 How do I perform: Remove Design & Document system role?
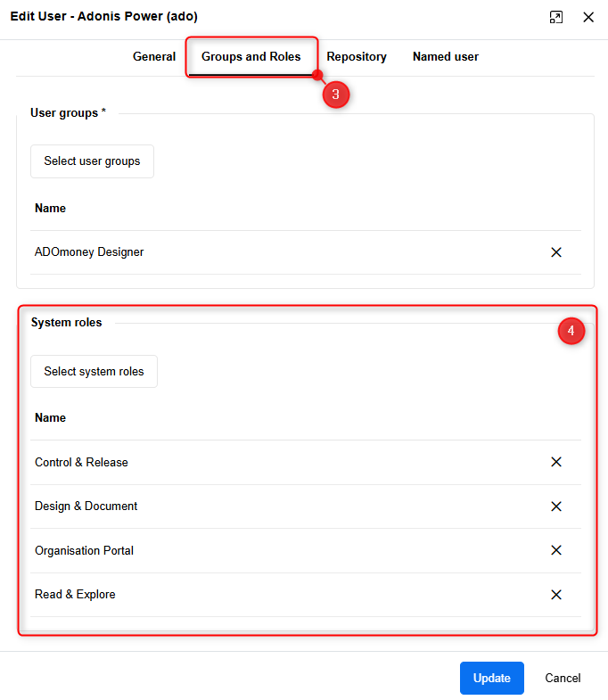(x=555, y=506)
